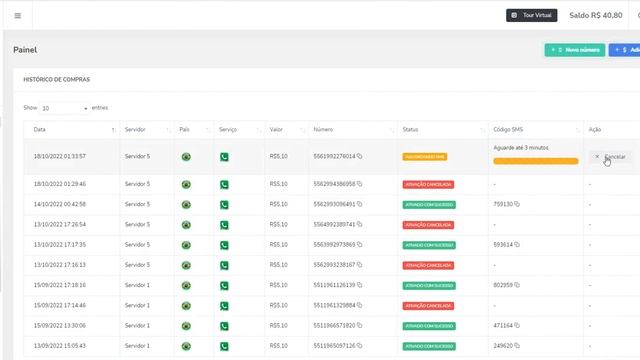Sort table by Valor column

287,129
